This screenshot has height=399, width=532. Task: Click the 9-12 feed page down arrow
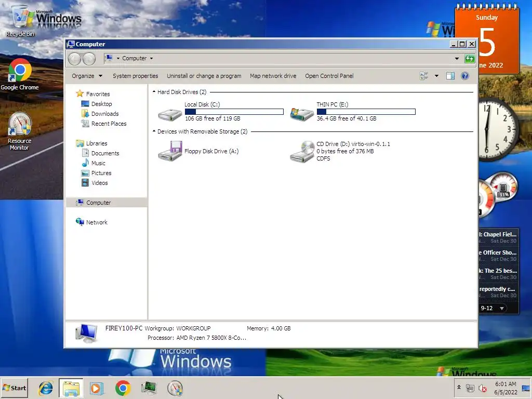coord(501,308)
